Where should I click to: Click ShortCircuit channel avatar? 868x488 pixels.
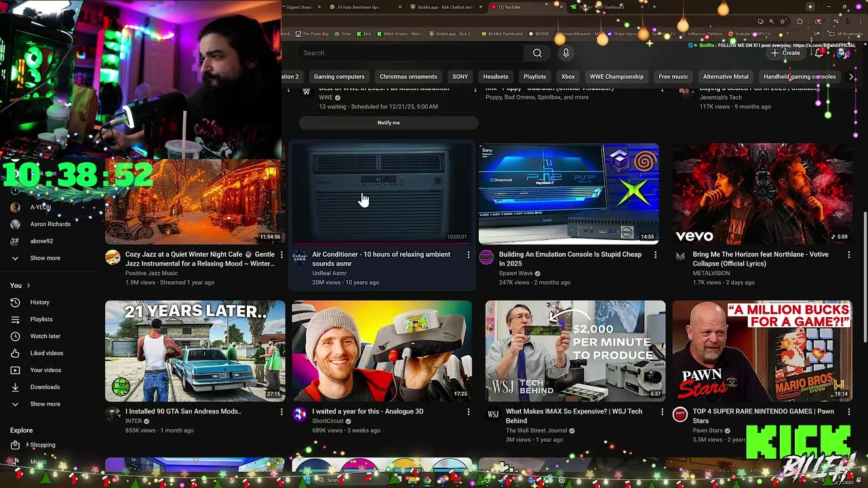(x=299, y=414)
